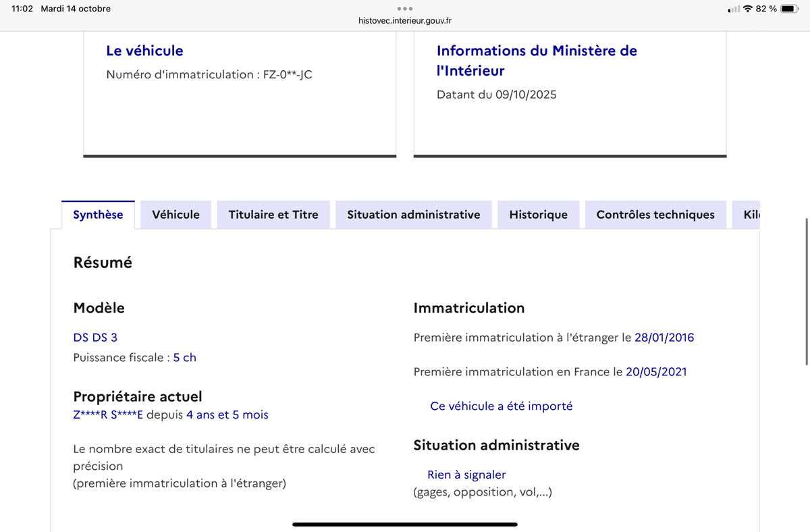
Task: Show the Contrôles techniques tab
Action: click(655, 215)
